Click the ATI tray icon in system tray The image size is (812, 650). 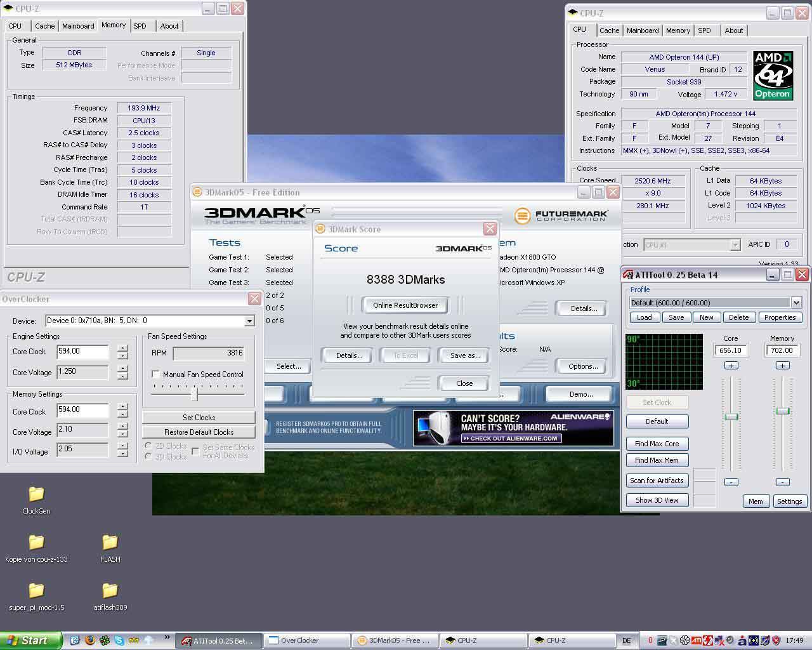(x=697, y=640)
